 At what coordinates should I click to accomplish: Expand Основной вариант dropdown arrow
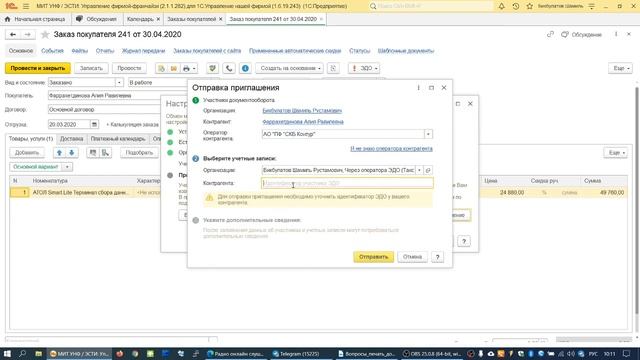(67, 167)
